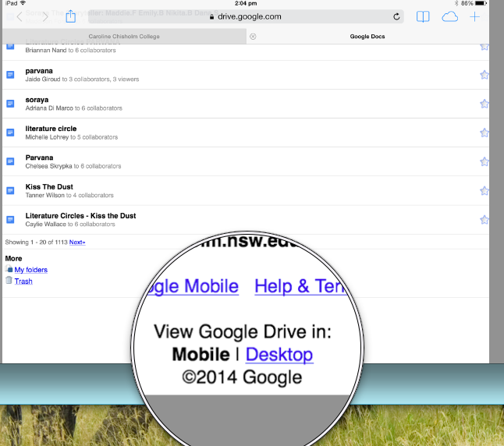Click the literature circle file icon
Screen dimensions: 504x446
10,133
